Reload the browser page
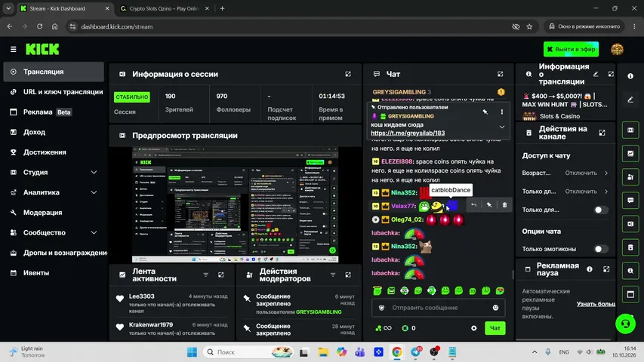644x362 pixels. [39, 26]
